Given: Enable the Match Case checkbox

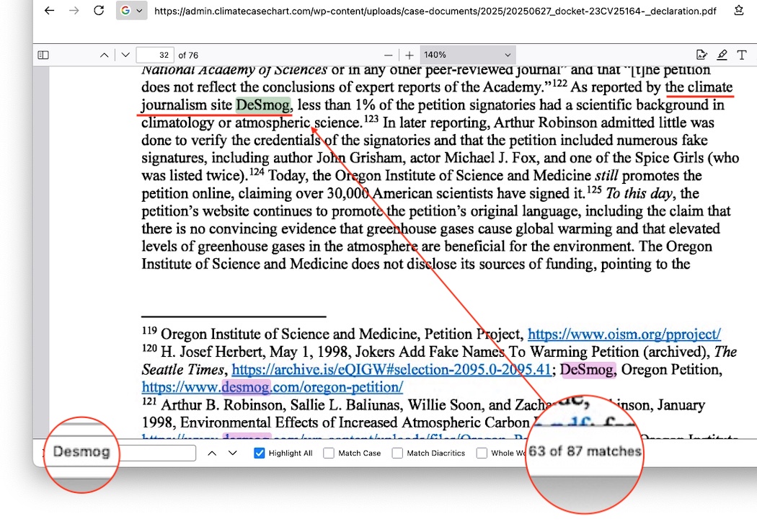Looking at the screenshot, I should point(329,453).
